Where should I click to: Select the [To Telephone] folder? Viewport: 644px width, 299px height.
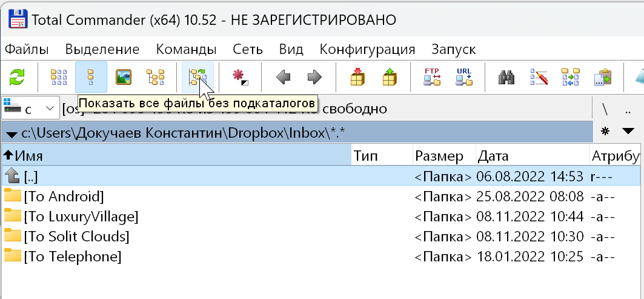coord(320,256)
